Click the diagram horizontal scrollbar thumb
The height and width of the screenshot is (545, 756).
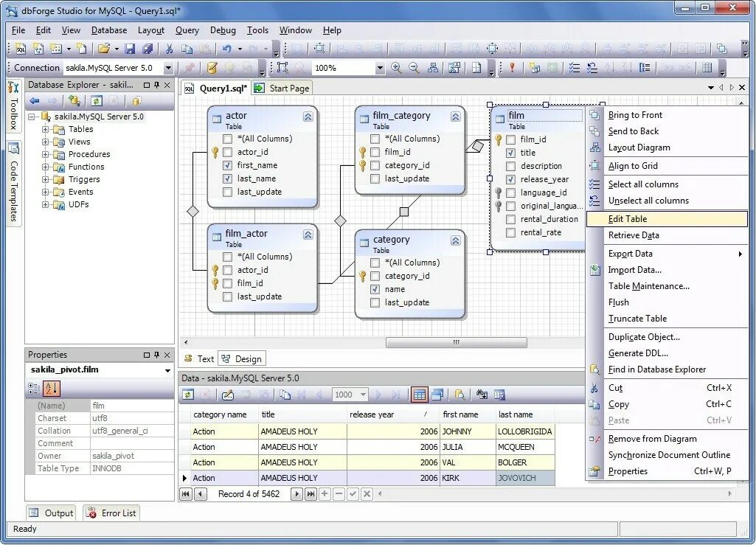coord(456,342)
